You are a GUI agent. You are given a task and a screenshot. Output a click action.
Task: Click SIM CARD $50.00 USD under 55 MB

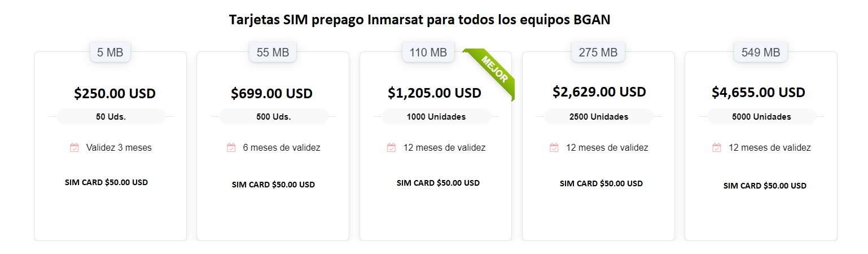click(273, 185)
